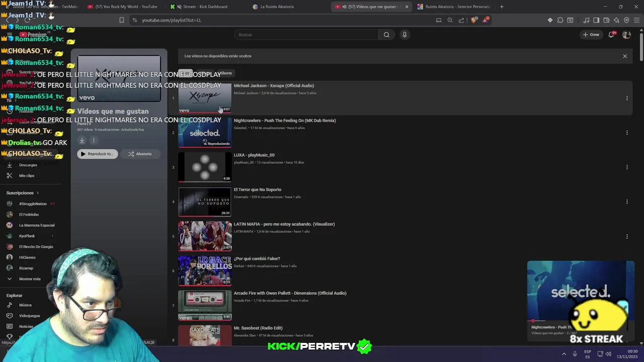644x362 pixels.
Task: Open more options for El Terror que No Soporto
Action: tap(627, 202)
